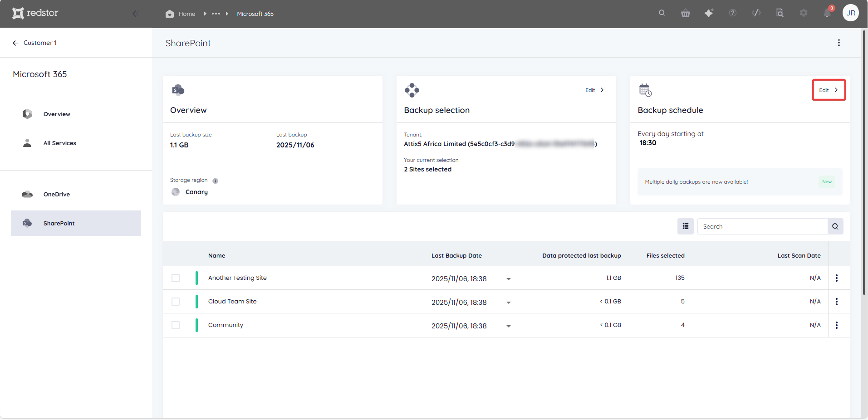Click the SharePoint icon on Overview card
Screen dimensions: 868x420
click(178, 90)
